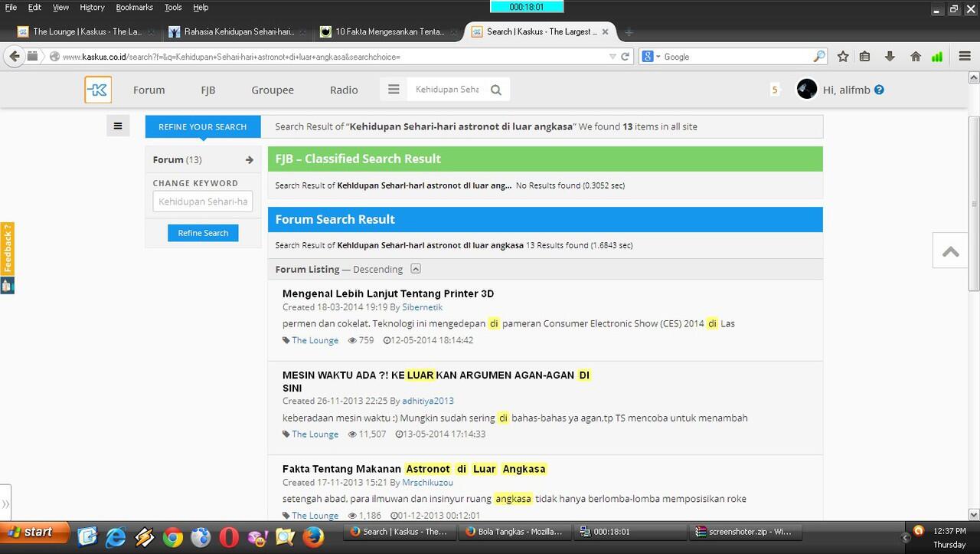
Task: Click the Change Keyword input field
Action: 203,202
